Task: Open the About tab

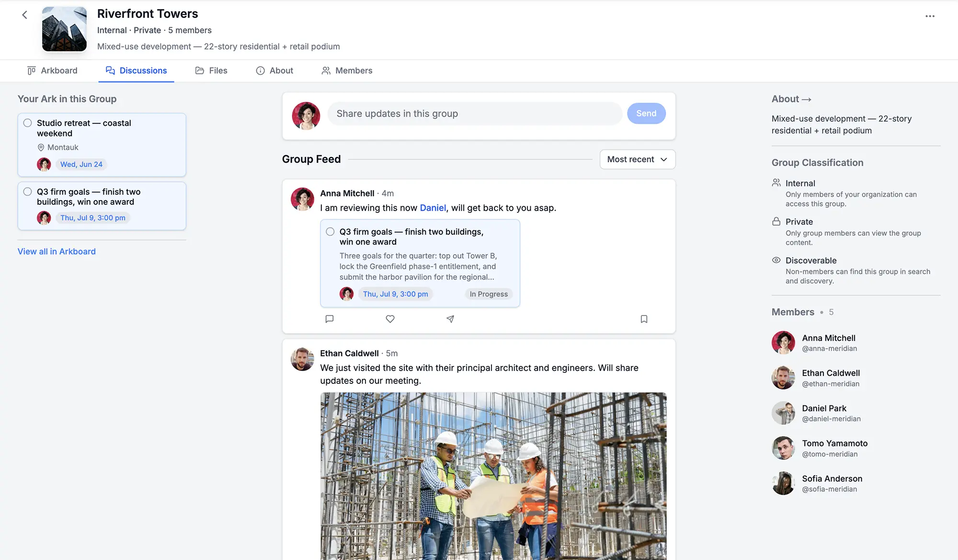Action: tap(274, 71)
